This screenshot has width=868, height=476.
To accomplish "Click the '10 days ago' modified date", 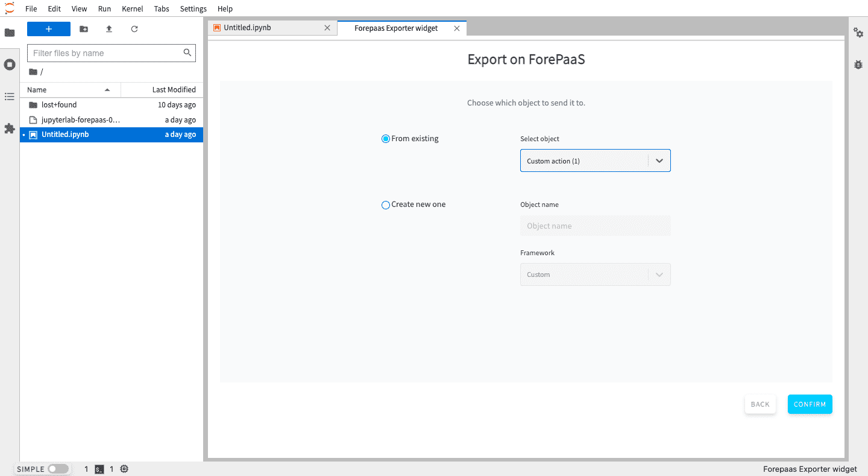I will click(177, 105).
